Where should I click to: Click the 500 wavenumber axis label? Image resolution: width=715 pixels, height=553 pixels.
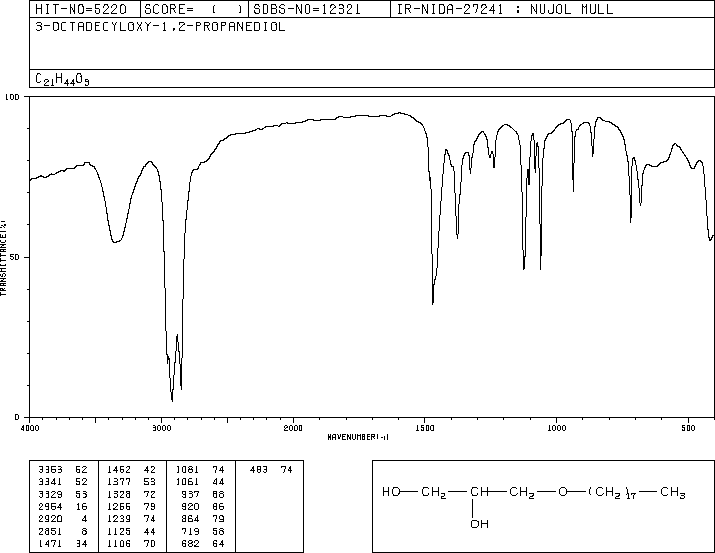pos(688,428)
